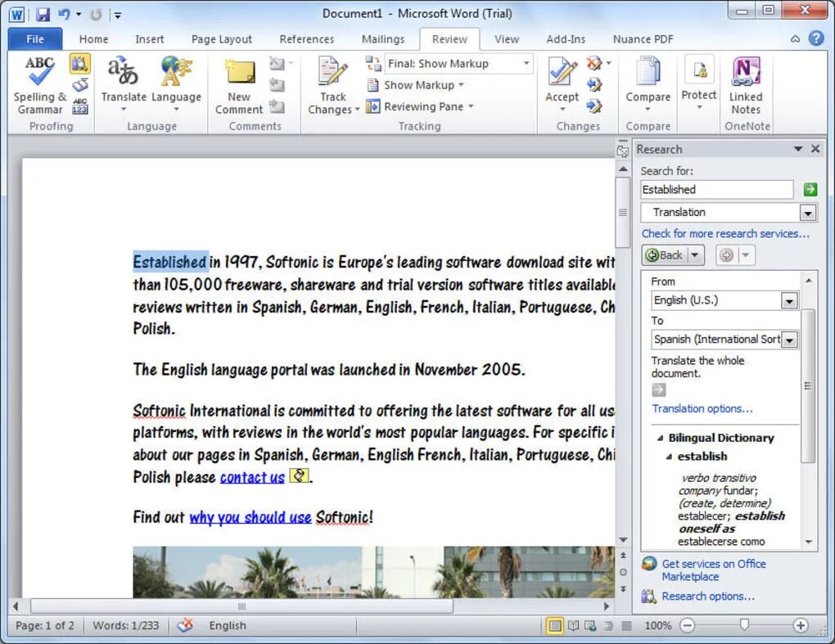The width and height of the screenshot is (835, 644).
Task: Switch to the References tab
Action: 307,38
